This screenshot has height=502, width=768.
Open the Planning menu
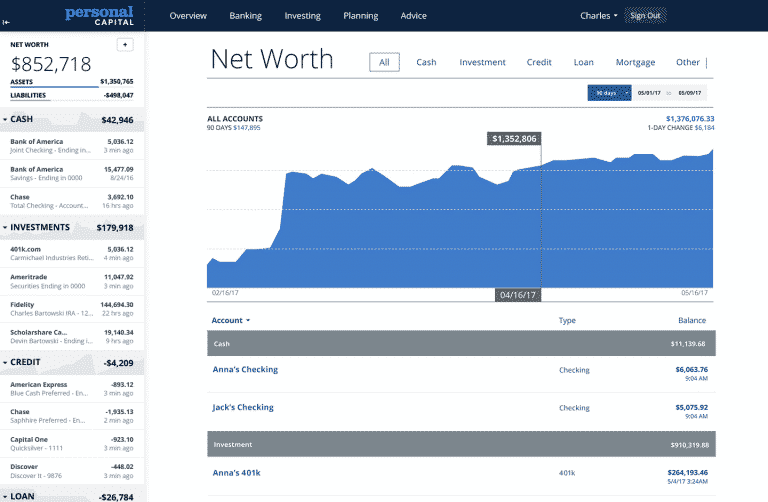[x=360, y=16]
